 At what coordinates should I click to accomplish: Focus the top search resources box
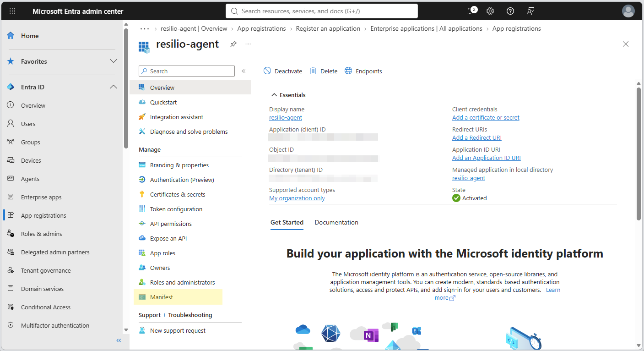[x=322, y=11]
